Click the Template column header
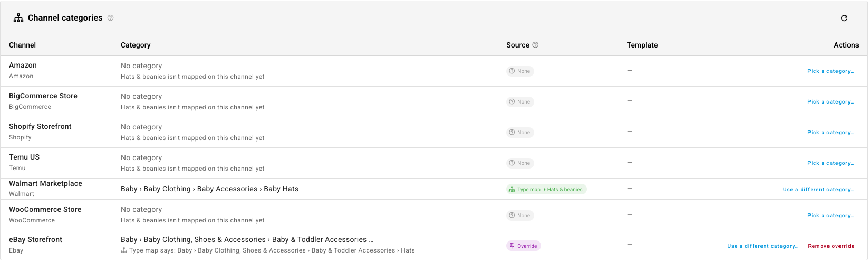This screenshot has width=868, height=261. [642, 45]
